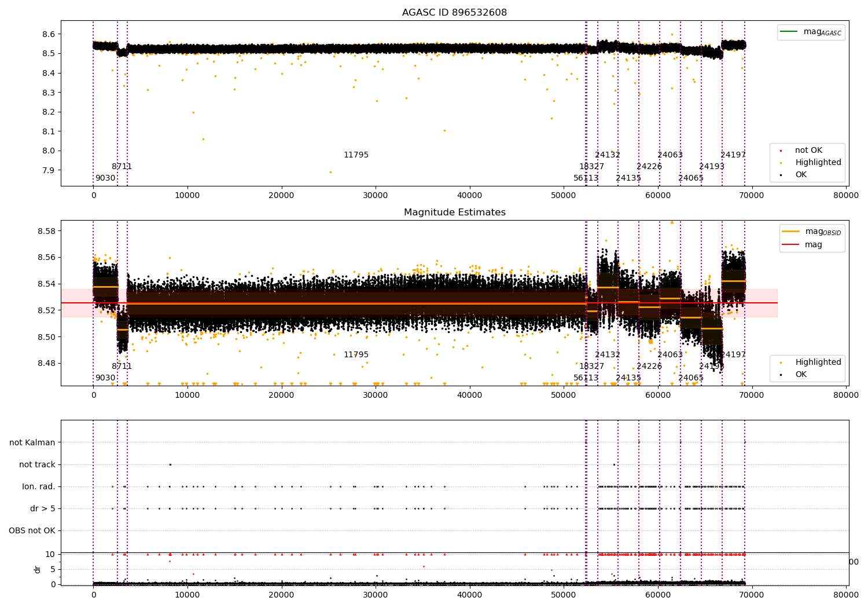Click obsid label '11795' in Magnitude Estimates plot
Image resolution: width=868 pixels, height=608 pixels.
tap(356, 355)
